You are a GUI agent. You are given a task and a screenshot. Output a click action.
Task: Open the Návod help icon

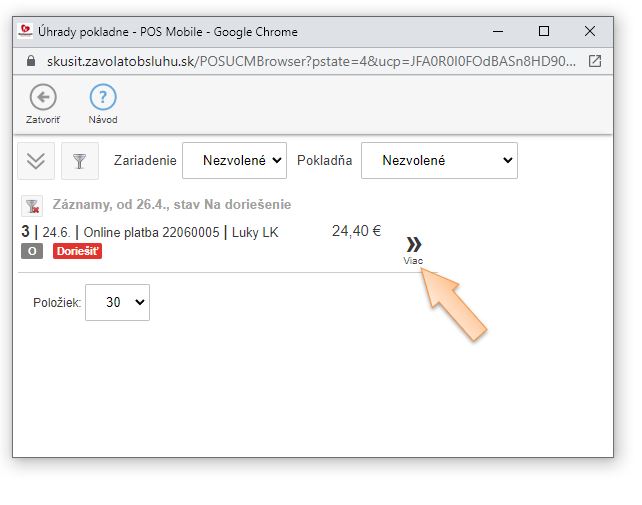pos(103,97)
